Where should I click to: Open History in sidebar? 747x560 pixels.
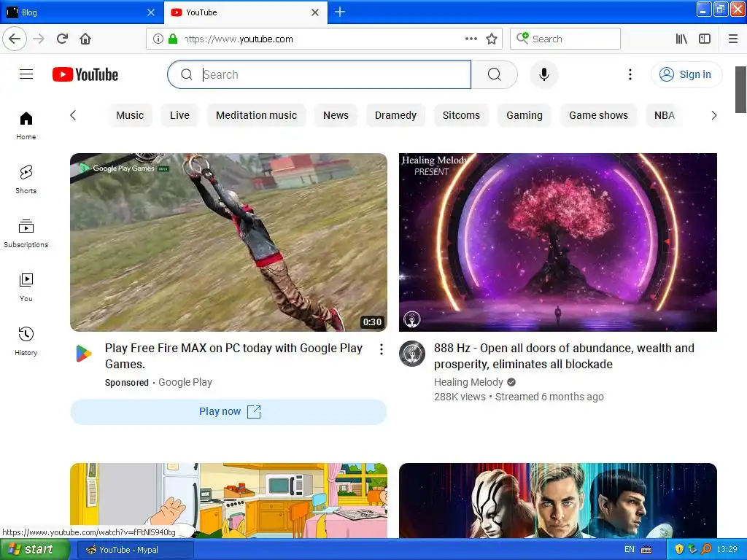[x=26, y=341]
